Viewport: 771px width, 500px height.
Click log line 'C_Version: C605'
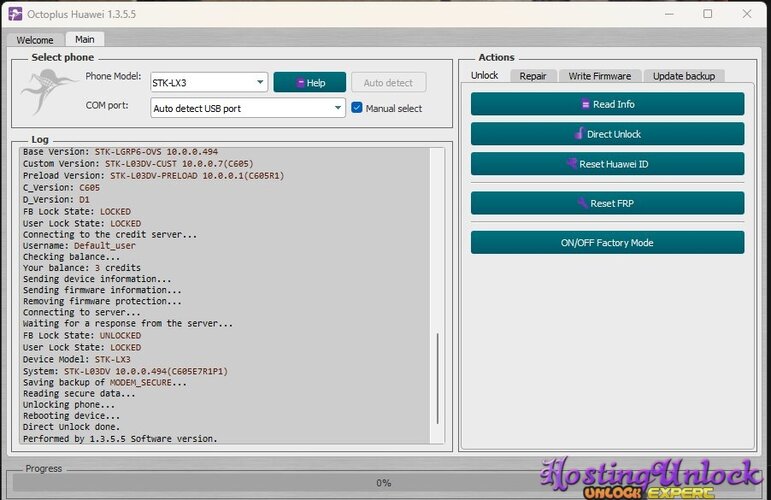[61, 187]
